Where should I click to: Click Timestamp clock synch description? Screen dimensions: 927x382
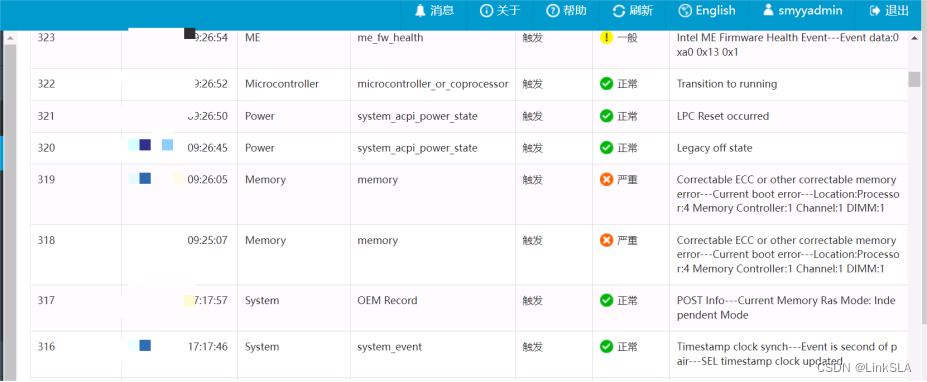(x=786, y=354)
